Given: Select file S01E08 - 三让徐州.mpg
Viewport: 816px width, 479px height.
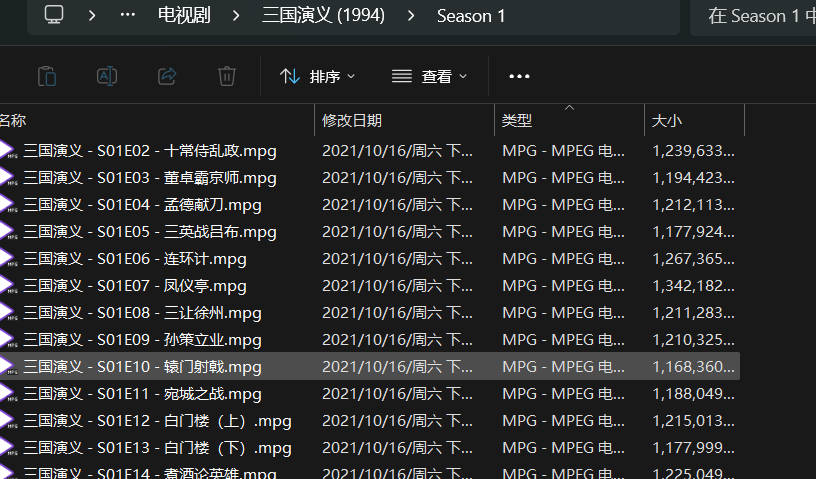Looking at the screenshot, I should (142, 313).
